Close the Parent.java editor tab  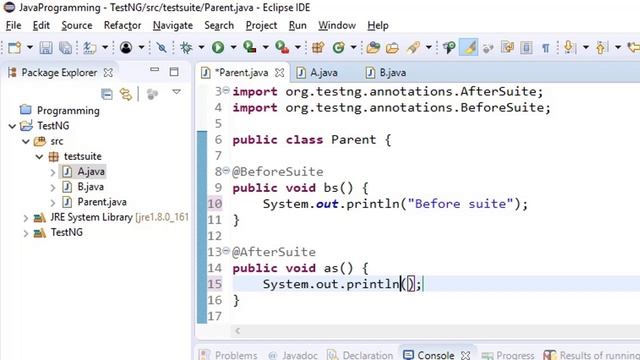(x=280, y=73)
